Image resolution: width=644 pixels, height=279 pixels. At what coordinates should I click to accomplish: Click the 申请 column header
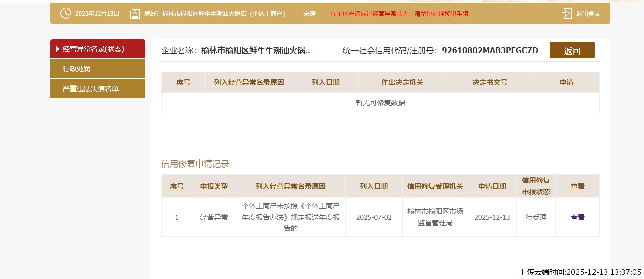[x=566, y=82]
